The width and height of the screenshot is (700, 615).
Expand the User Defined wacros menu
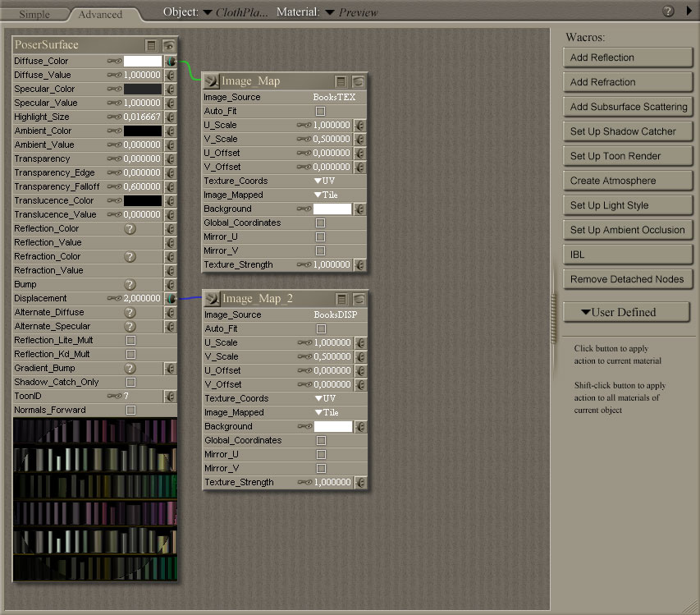pyautogui.click(x=626, y=312)
